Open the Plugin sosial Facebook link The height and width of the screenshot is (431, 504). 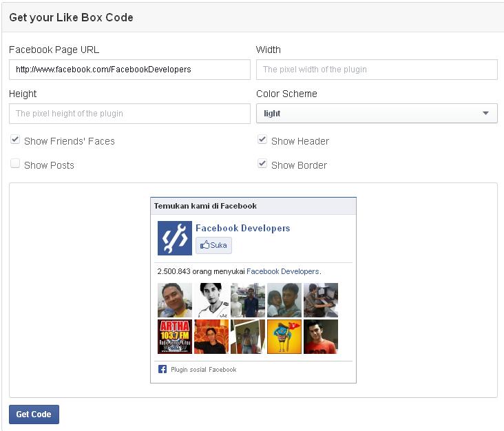204,370
